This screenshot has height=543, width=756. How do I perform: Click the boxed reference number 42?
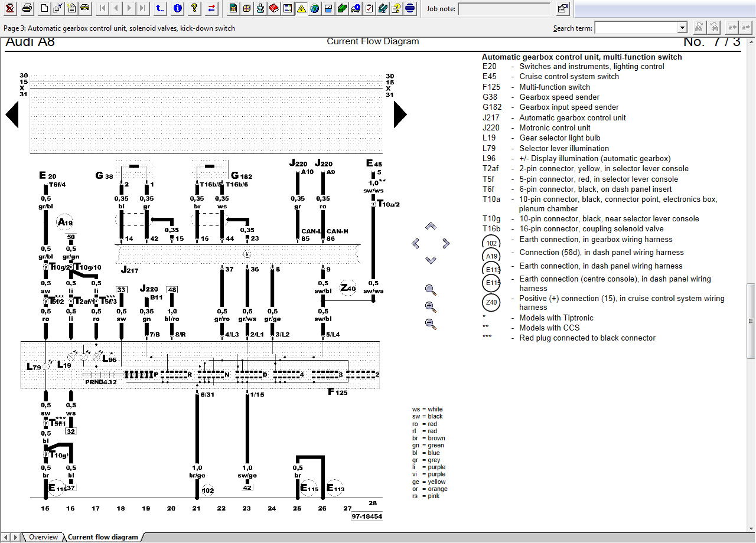click(247, 488)
